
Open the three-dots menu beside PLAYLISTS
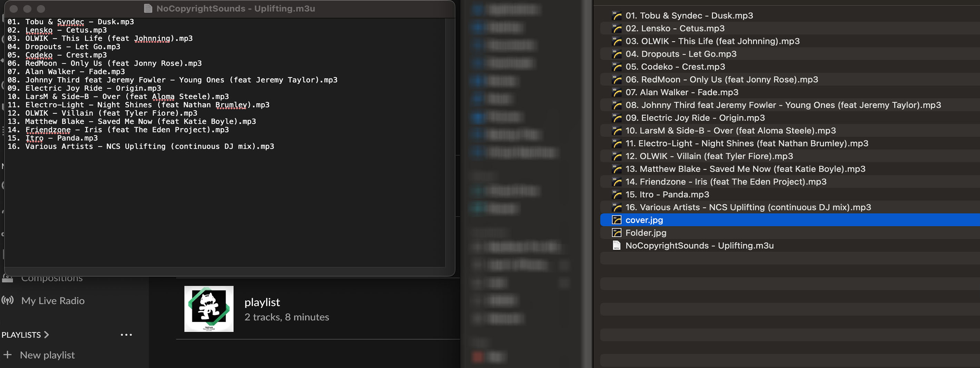pos(126,335)
